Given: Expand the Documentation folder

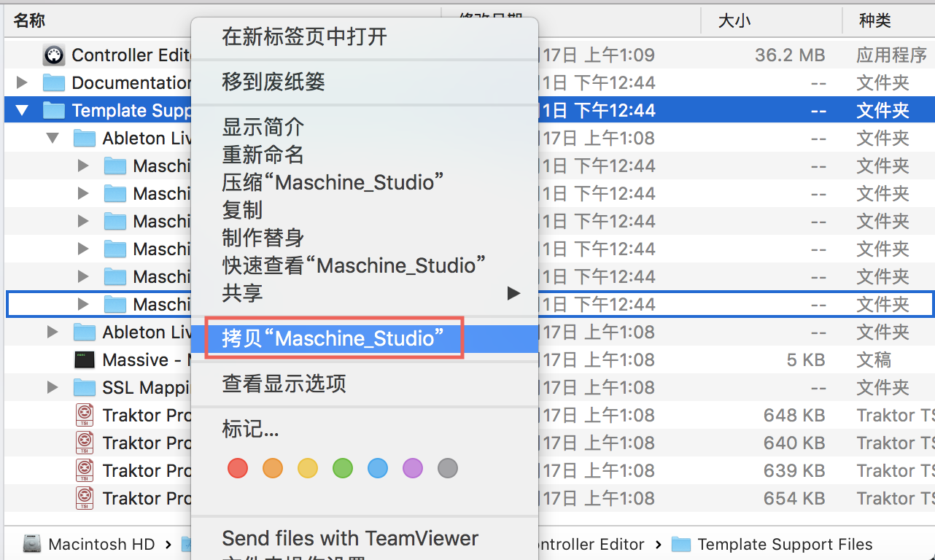Looking at the screenshot, I should tap(22, 82).
